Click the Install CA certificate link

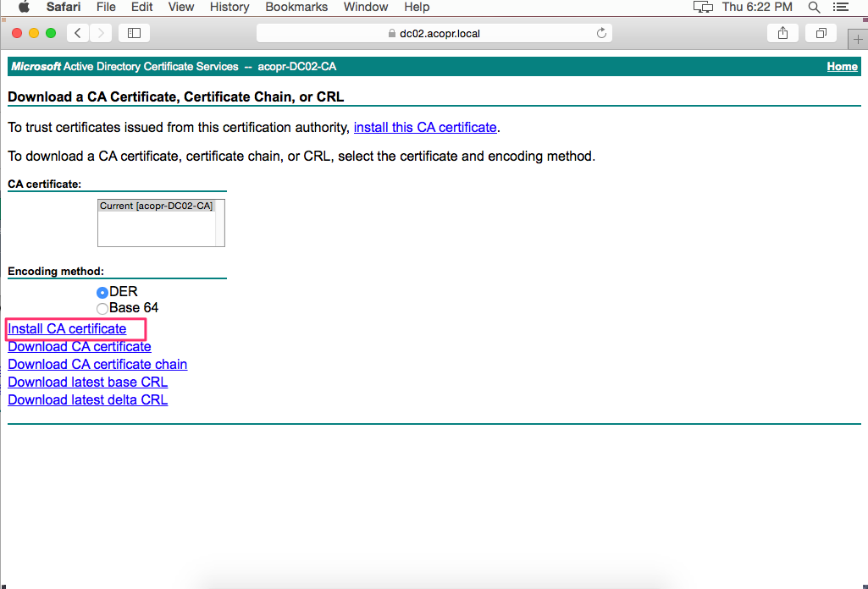pos(67,328)
